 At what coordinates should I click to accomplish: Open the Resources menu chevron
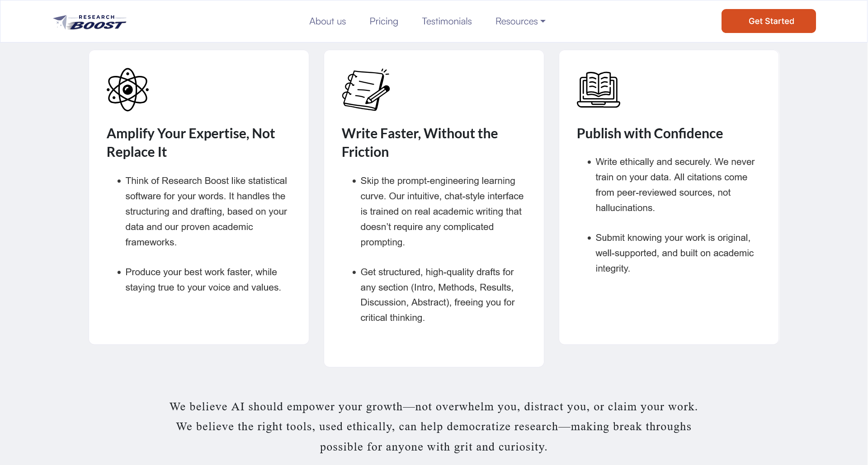coord(542,22)
